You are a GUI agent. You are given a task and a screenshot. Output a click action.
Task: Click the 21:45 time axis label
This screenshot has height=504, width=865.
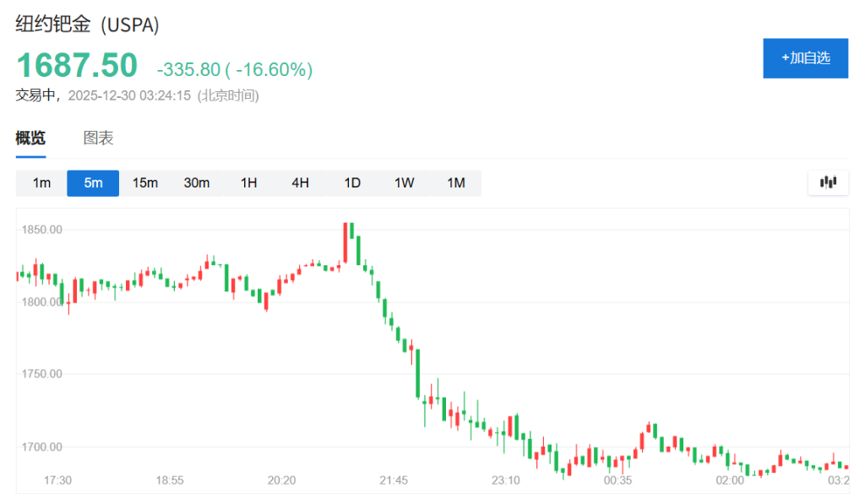point(394,480)
